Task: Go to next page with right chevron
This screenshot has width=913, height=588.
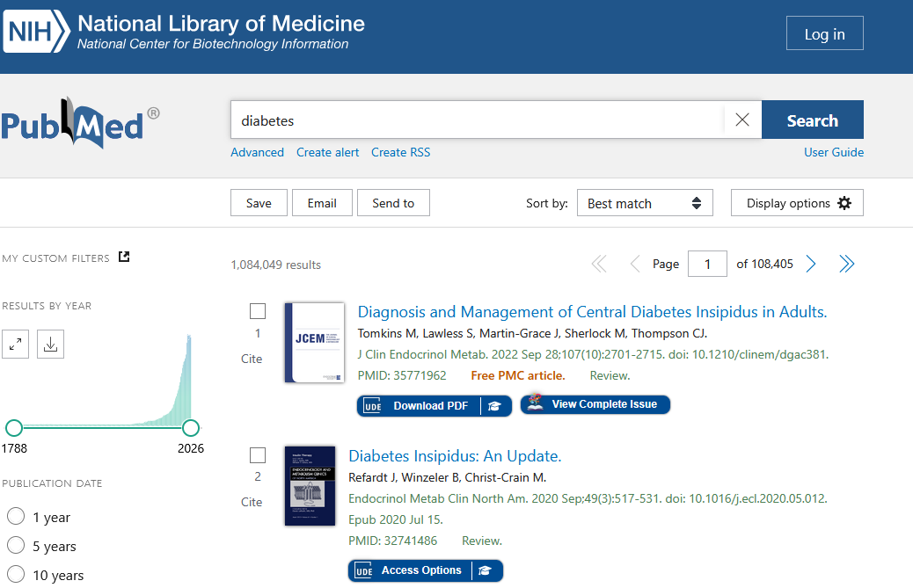Action: click(810, 263)
